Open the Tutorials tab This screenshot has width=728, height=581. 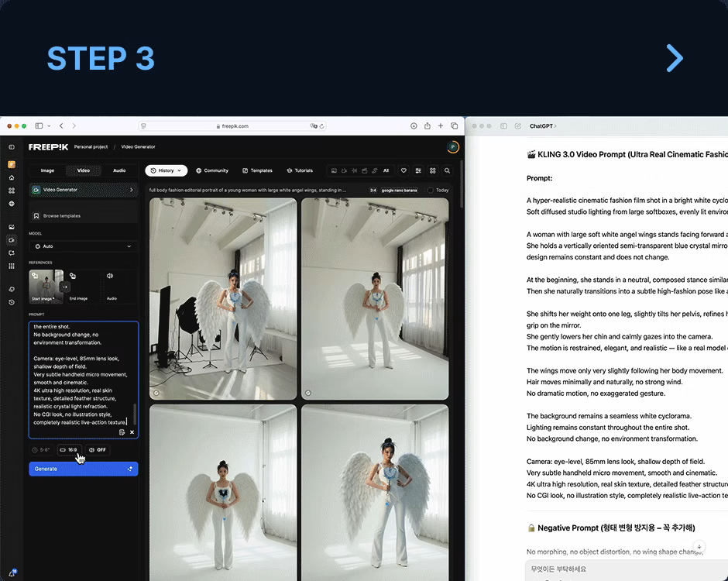point(300,170)
